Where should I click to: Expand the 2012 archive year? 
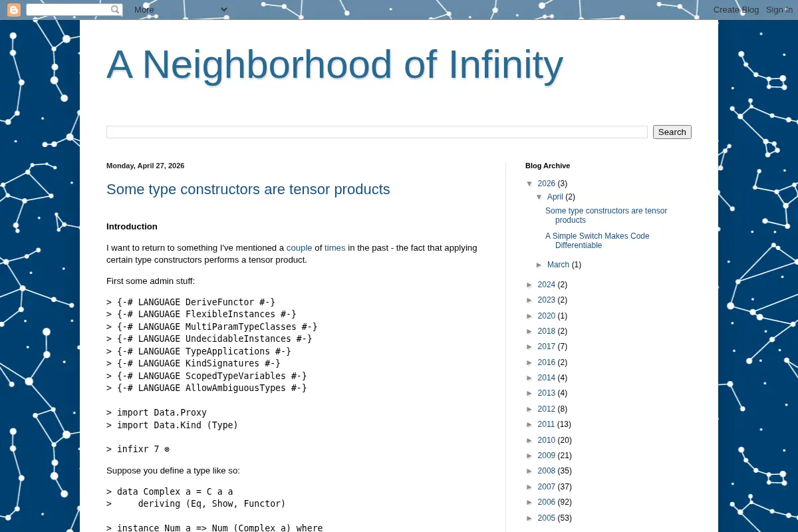(530, 410)
